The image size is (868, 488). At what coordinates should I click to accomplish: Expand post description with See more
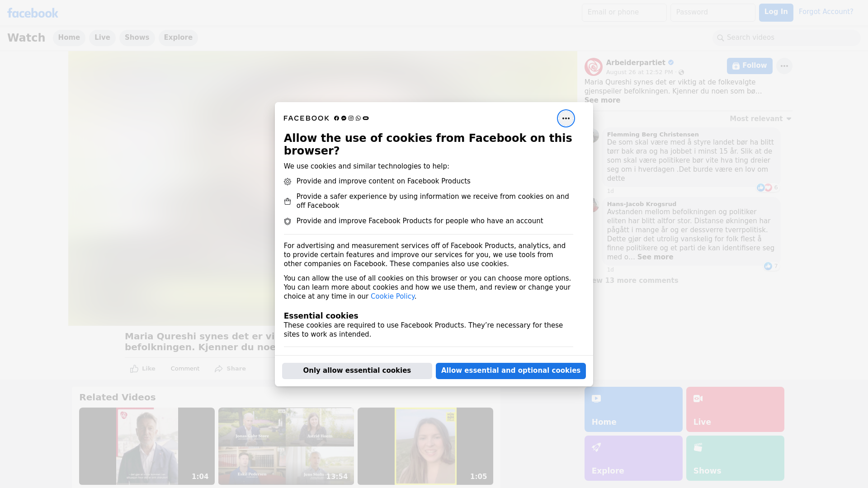(602, 100)
